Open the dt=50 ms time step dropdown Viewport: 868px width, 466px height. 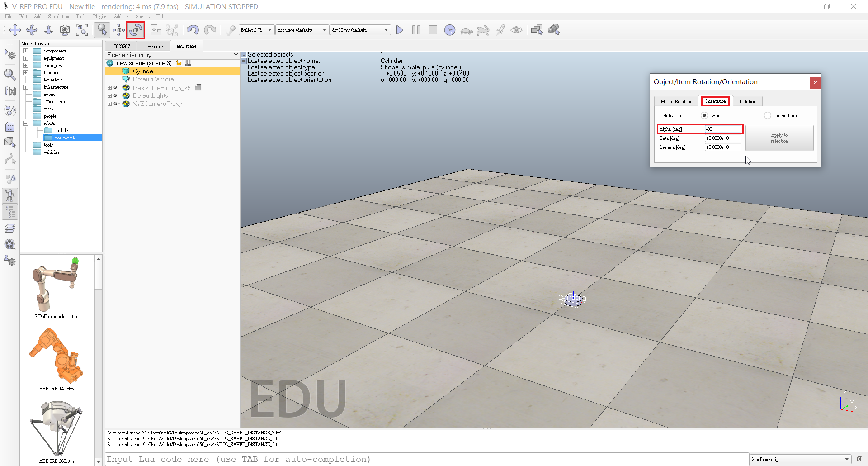360,30
